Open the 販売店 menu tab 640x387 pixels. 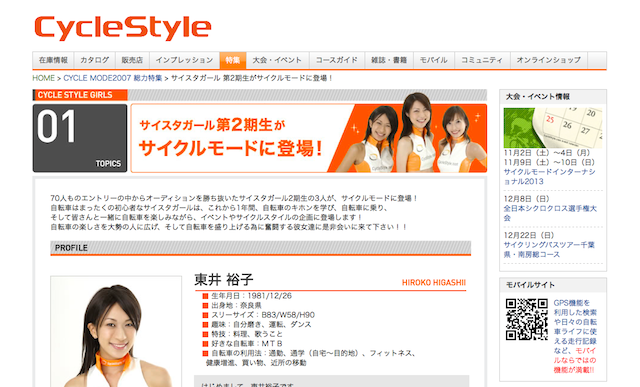[x=132, y=60]
